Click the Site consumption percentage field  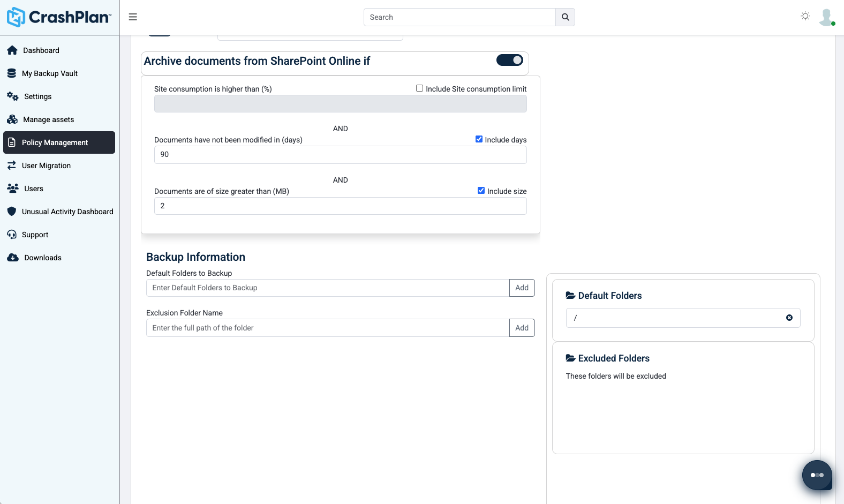[x=341, y=104]
